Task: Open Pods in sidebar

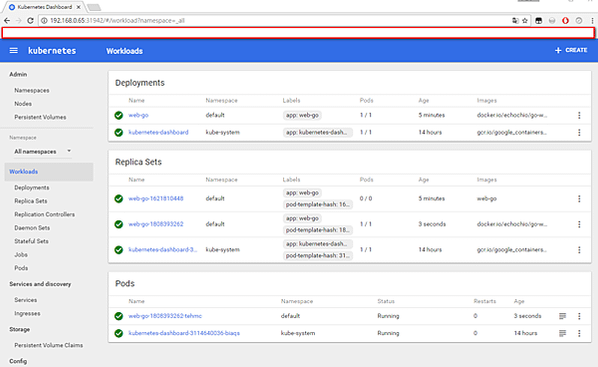Action: click(x=21, y=268)
